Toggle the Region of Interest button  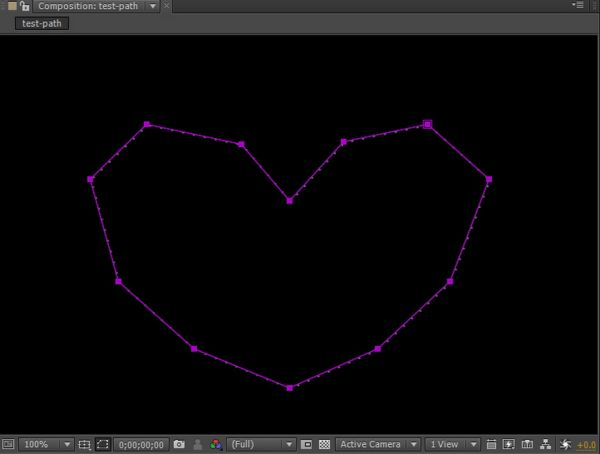coord(306,444)
